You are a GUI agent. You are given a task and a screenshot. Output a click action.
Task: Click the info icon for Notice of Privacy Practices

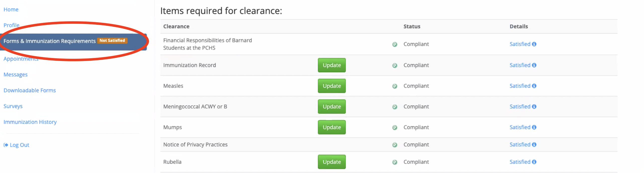point(534,145)
